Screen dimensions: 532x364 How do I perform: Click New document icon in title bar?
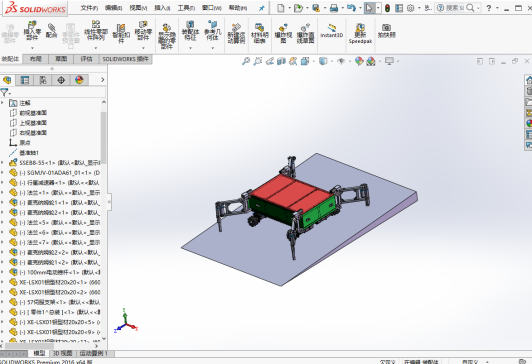click(x=281, y=8)
